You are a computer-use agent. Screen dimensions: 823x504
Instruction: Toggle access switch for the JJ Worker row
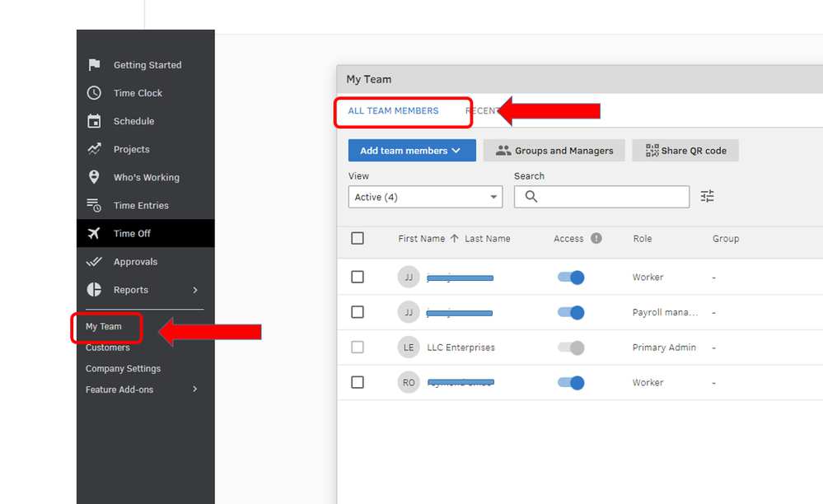coord(571,277)
